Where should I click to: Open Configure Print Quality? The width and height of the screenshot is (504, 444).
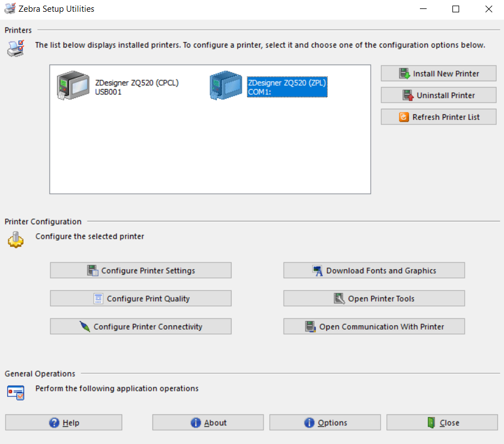[140, 298]
